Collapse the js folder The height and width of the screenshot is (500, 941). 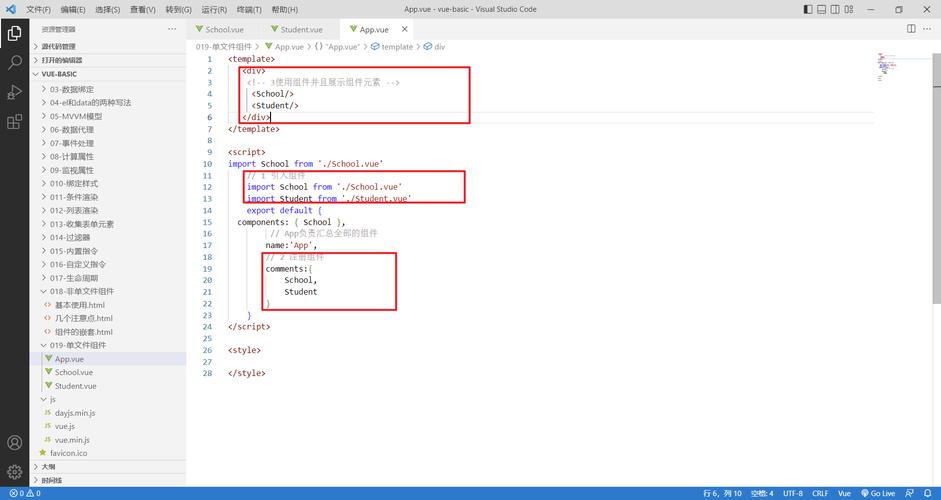[108, 399]
